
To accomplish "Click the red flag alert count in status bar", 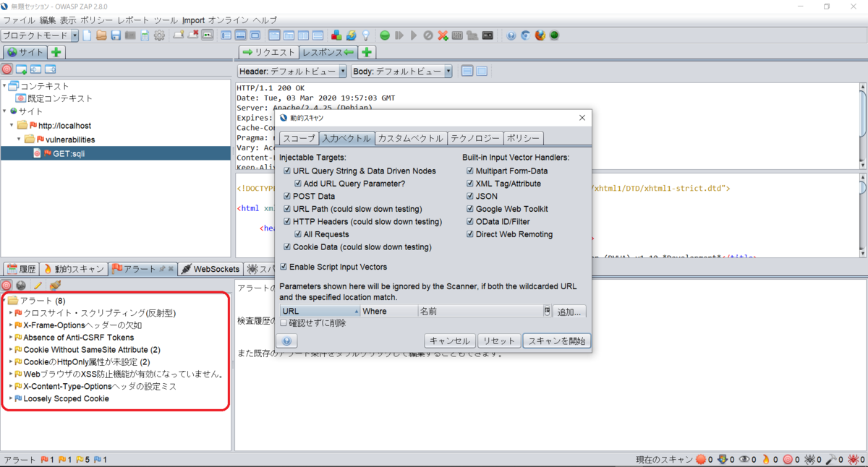I will [x=47, y=460].
